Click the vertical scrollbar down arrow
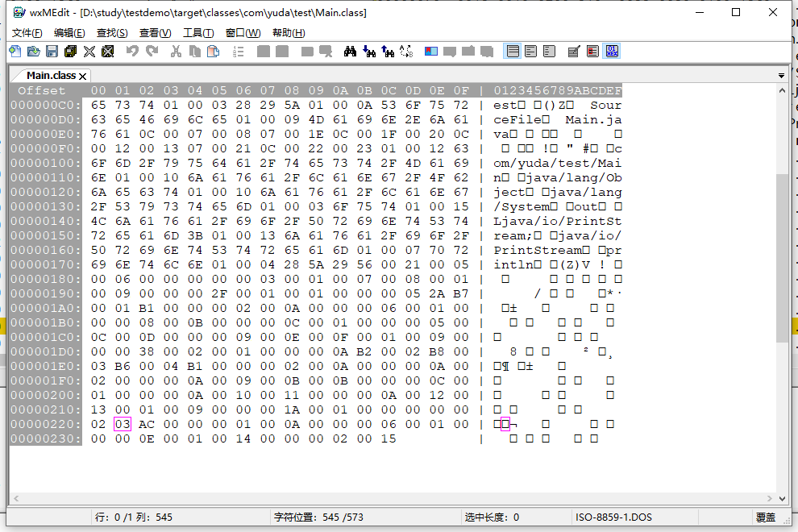This screenshot has width=798, height=532. [782, 498]
